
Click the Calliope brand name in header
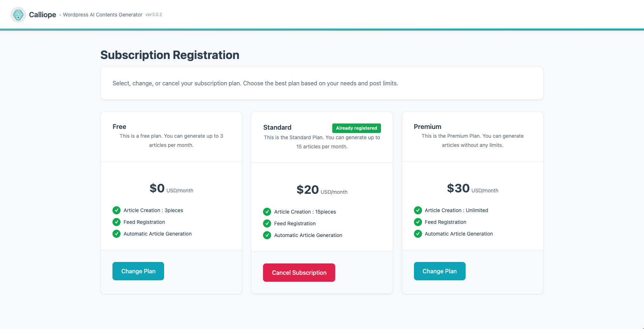click(42, 15)
